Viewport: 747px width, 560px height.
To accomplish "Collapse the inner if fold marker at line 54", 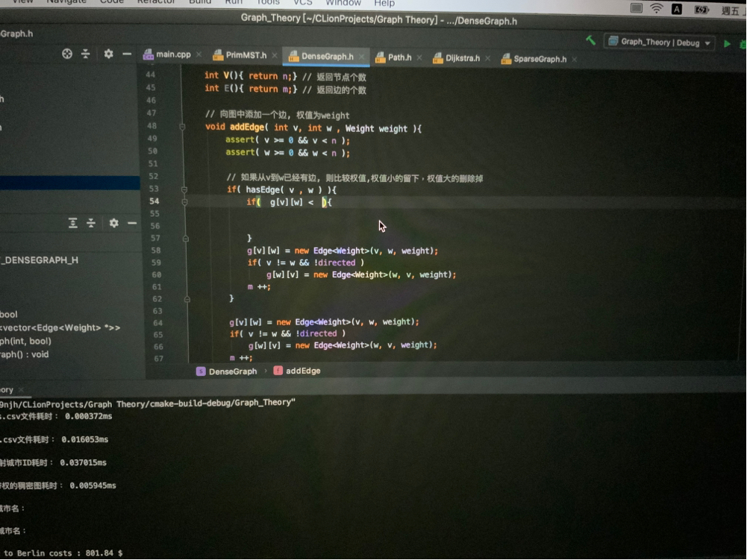I will point(184,202).
